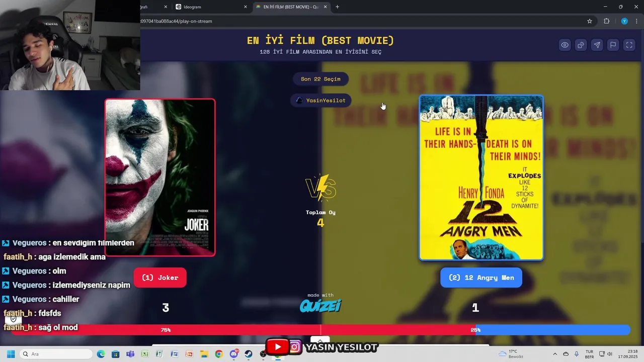The height and width of the screenshot is (362, 644).
Task: Select the 12 Angry Men poster
Action: click(x=481, y=177)
